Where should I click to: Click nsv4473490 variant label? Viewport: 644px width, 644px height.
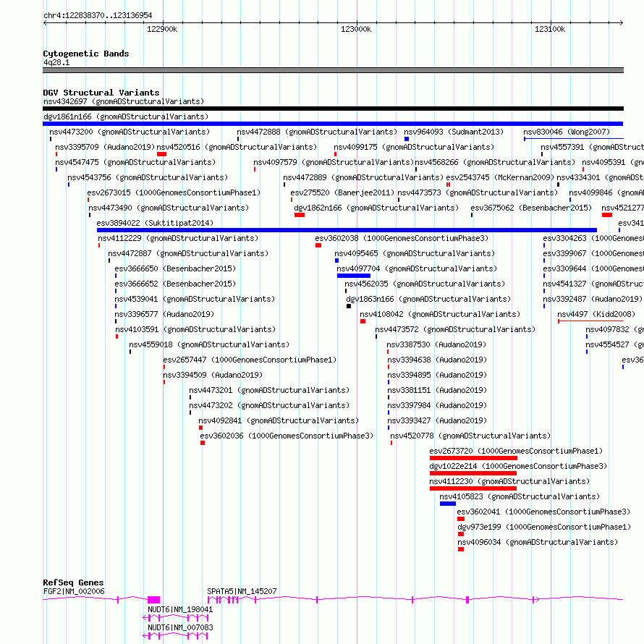(x=169, y=208)
